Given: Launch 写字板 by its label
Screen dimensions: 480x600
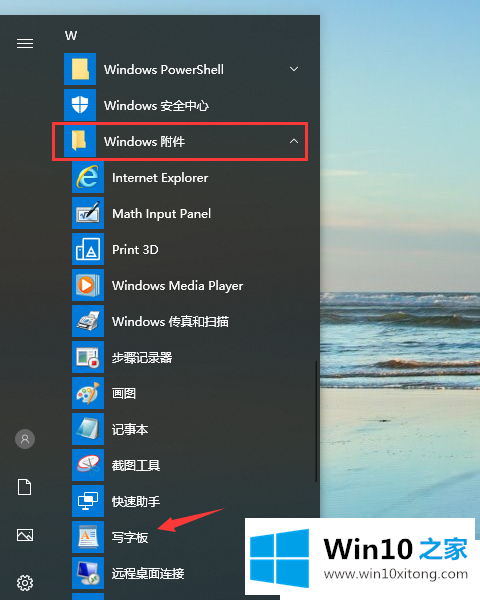Looking at the screenshot, I should [x=130, y=537].
